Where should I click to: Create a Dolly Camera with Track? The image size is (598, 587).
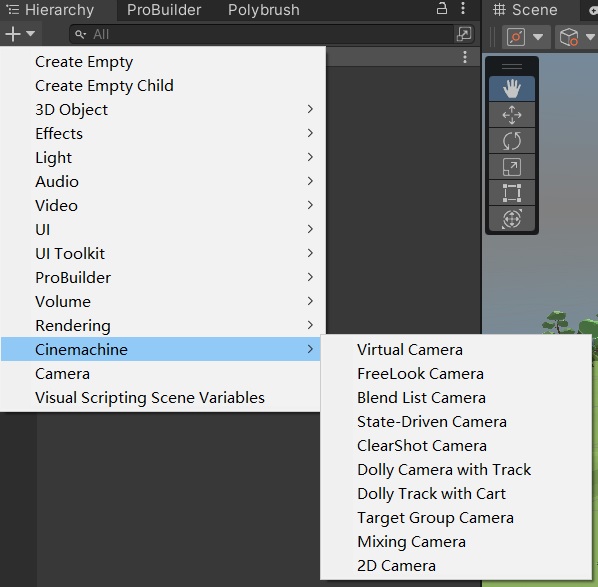(456, 470)
